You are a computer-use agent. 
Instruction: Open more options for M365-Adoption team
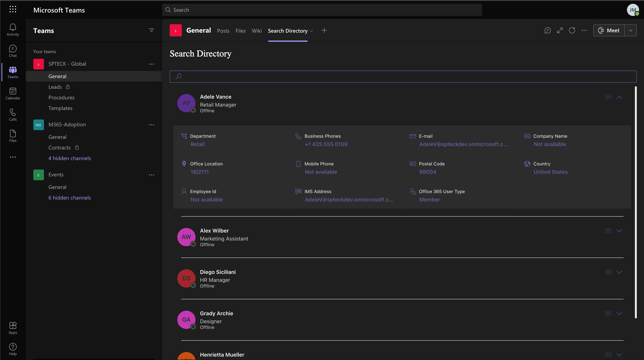point(151,125)
